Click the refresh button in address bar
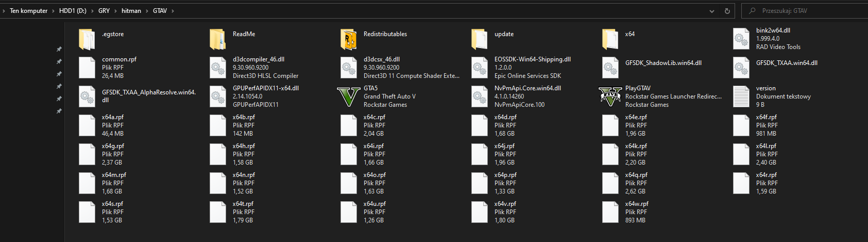Screen dimensions: 868x242 [727, 11]
